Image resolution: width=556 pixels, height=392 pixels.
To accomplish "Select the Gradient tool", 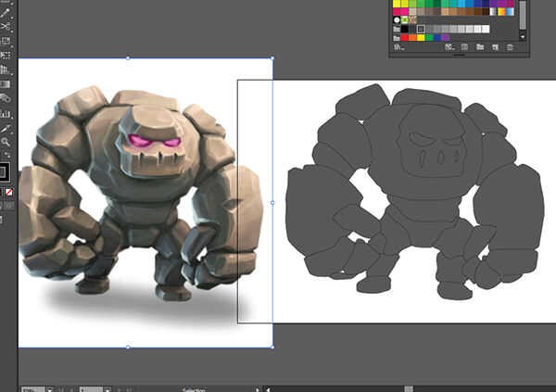I will point(6,84).
